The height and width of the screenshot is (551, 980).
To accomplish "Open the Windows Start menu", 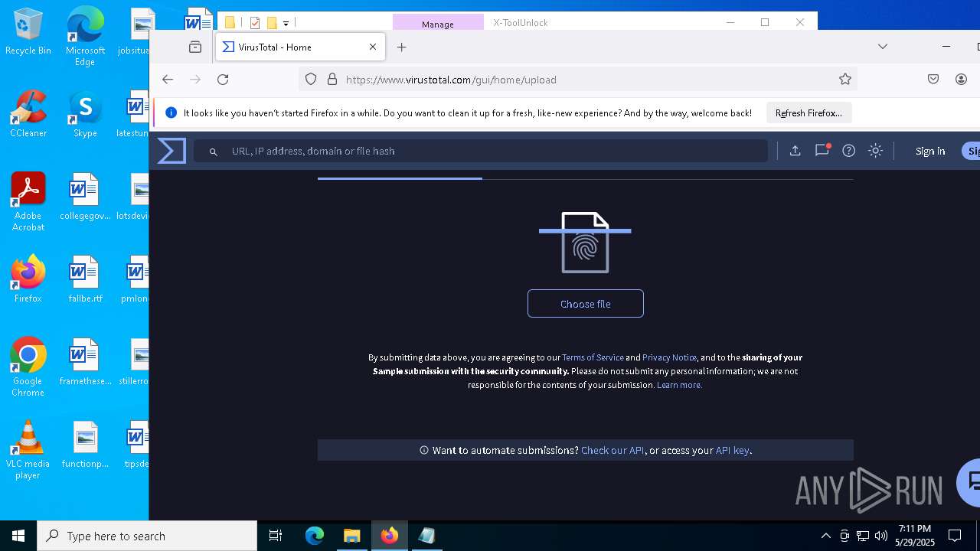I will point(18,536).
